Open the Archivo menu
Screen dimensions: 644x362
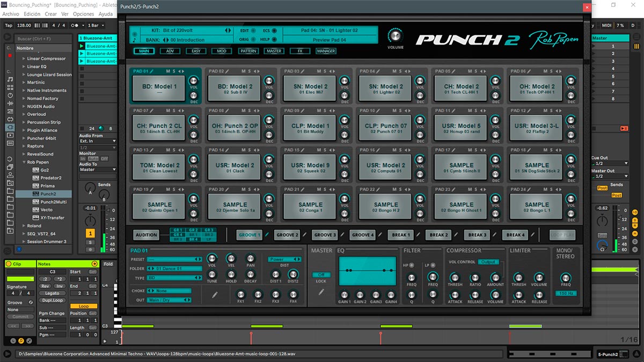(x=11, y=14)
